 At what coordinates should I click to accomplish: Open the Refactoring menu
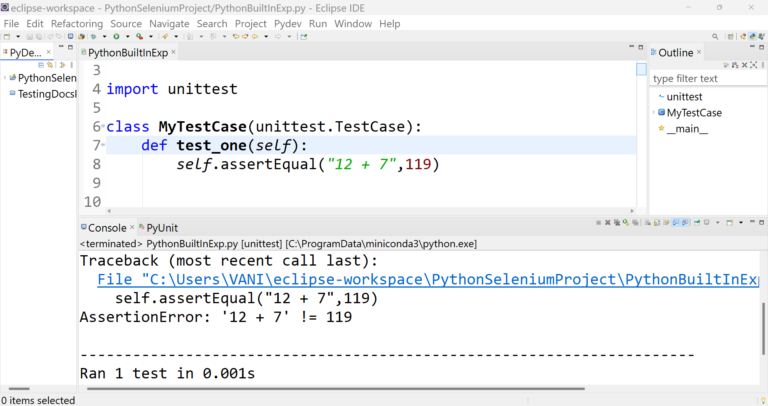pos(77,24)
